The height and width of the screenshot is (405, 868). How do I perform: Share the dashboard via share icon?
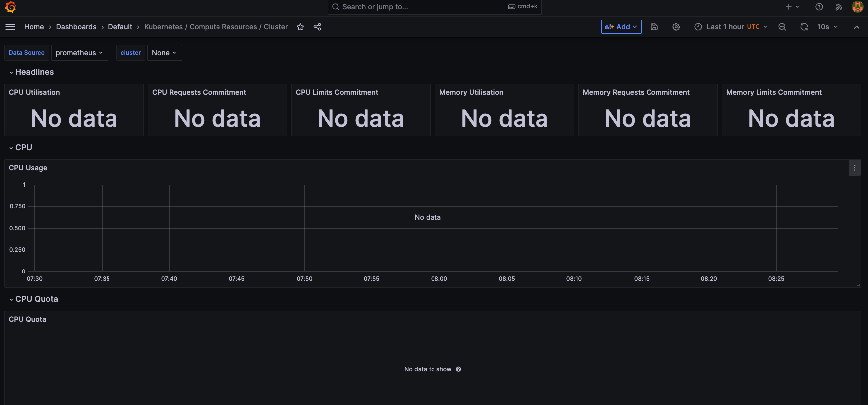[317, 27]
